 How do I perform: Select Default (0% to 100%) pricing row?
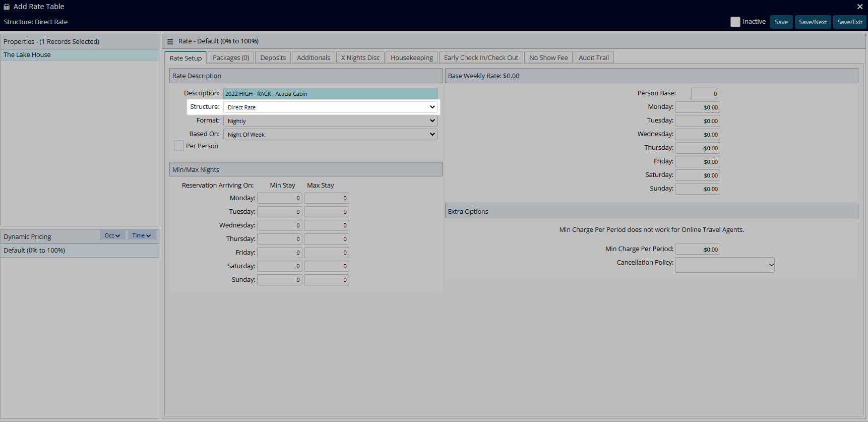click(x=80, y=250)
